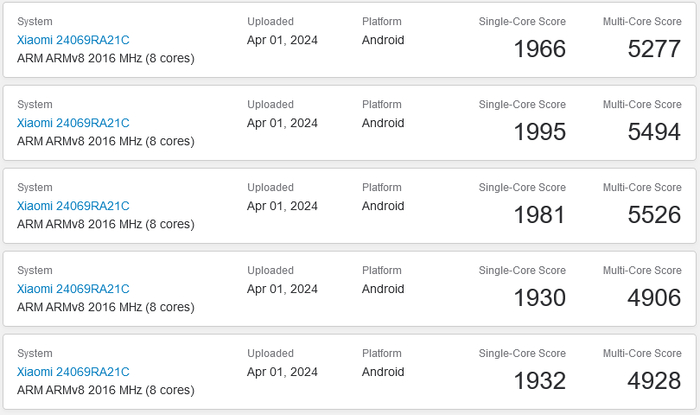Open the Xiaomi 24069RA21C link scoring 1930 single-core

(73, 289)
